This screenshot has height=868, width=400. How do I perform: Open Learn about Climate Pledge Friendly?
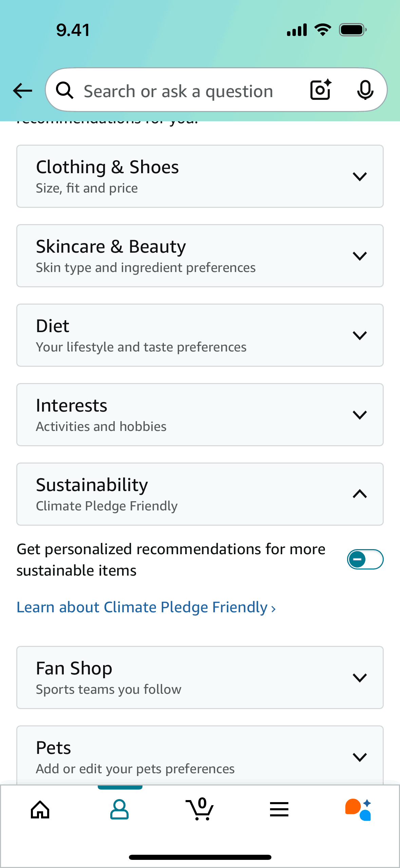pyautogui.click(x=146, y=607)
